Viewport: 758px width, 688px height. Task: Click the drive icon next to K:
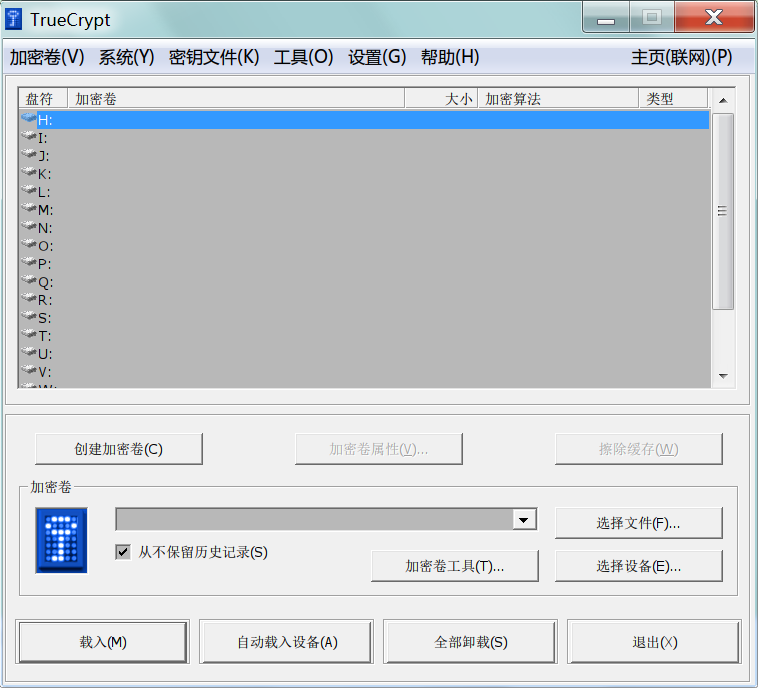tap(29, 172)
